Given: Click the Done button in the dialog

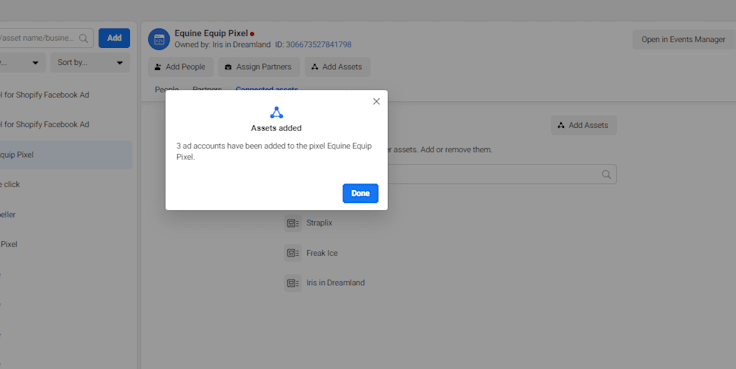Looking at the screenshot, I should tap(360, 193).
